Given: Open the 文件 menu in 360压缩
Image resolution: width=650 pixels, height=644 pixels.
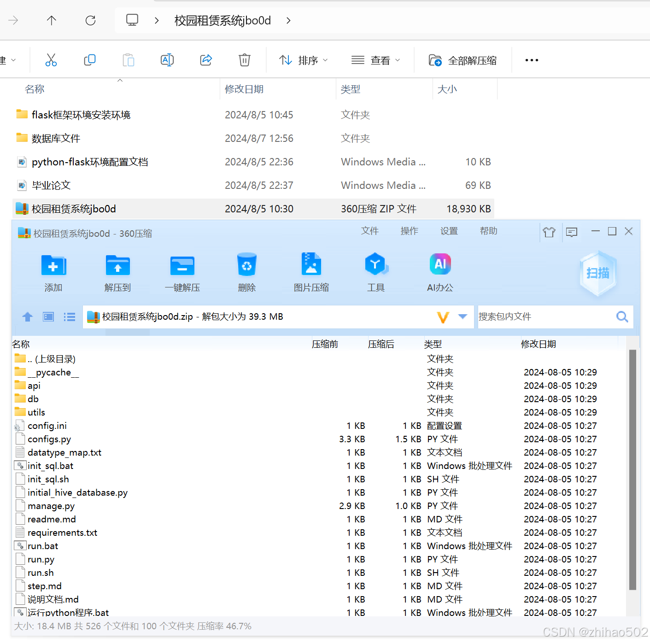Looking at the screenshot, I should pyautogui.click(x=370, y=231).
